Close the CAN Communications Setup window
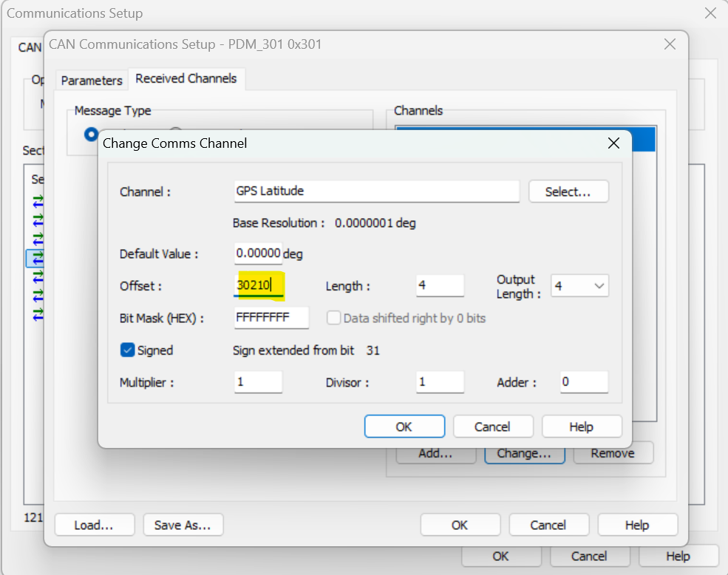Screen dimensions: 728x575 pyautogui.click(x=670, y=44)
